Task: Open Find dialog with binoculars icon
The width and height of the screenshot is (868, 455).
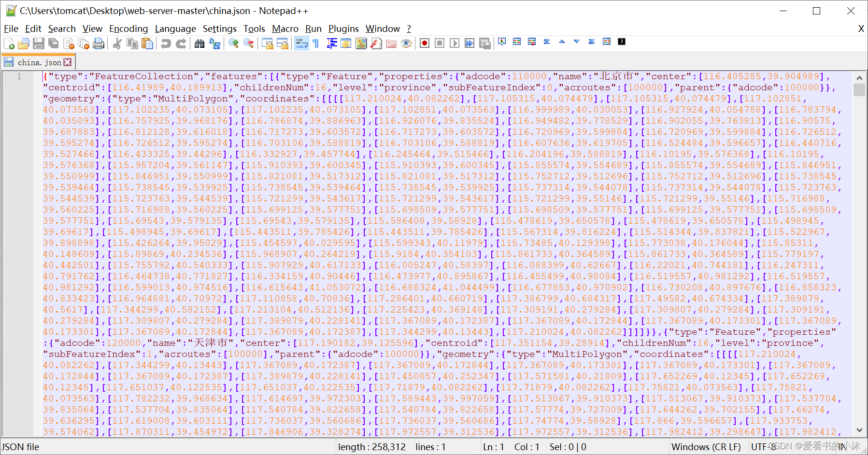Action: click(199, 43)
